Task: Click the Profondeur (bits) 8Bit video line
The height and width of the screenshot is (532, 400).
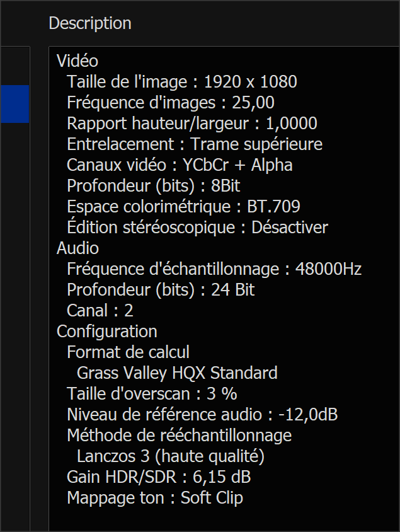Action: (153, 186)
